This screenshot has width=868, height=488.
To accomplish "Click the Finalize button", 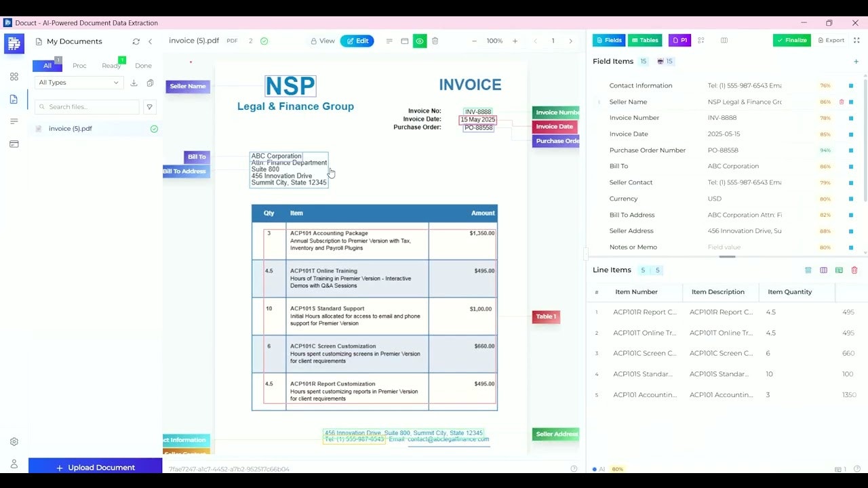I will 792,40.
